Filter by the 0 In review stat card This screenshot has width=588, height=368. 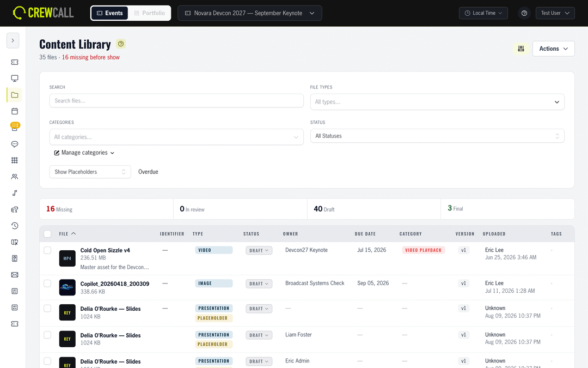(240, 209)
